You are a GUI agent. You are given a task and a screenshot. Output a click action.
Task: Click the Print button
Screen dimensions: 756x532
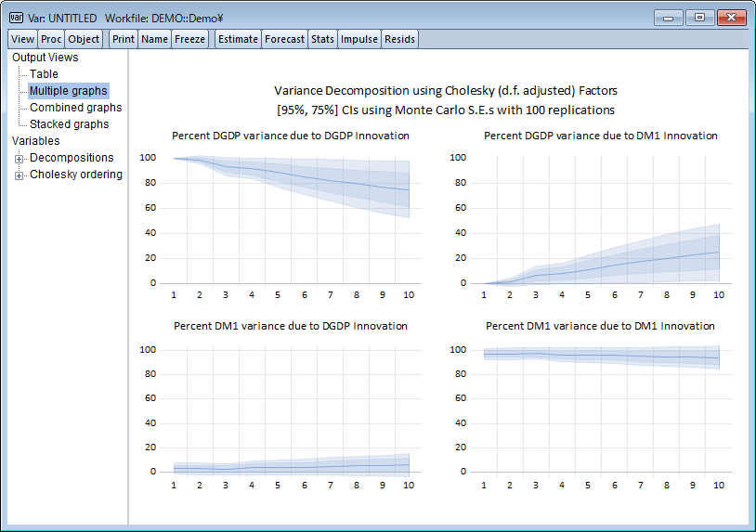[x=124, y=39]
